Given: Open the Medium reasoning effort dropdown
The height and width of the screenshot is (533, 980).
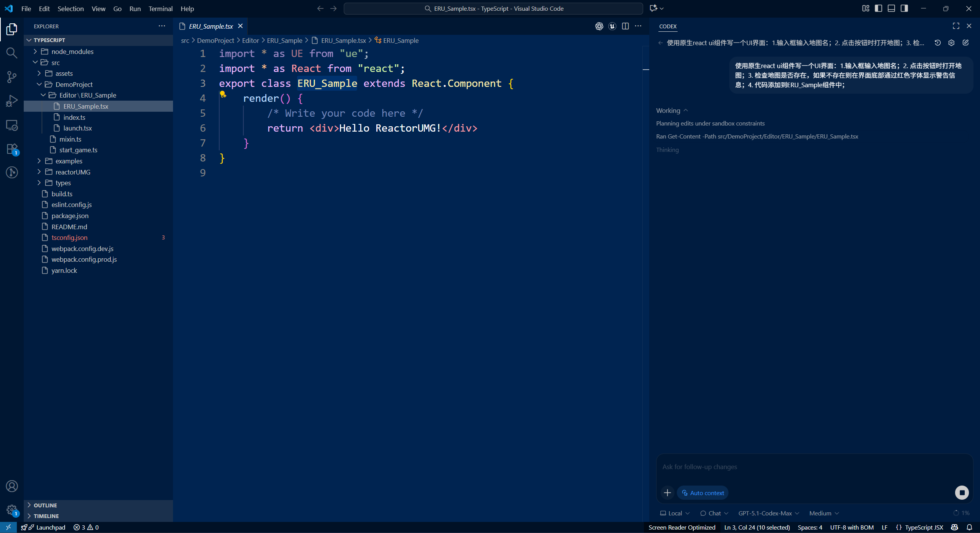Looking at the screenshot, I should click(824, 513).
